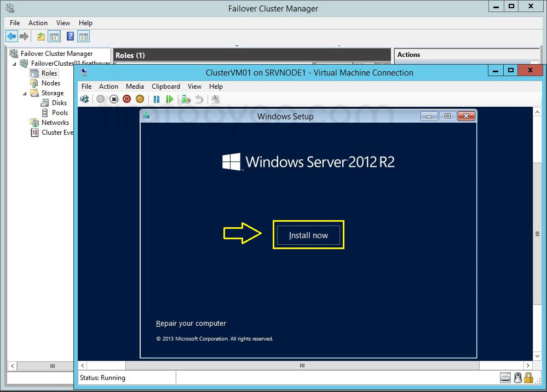Toggle Show/Hide Action Pane toolbar icon
Image resolution: width=547 pixels, height=392 pixels.
tap(84, 36)
